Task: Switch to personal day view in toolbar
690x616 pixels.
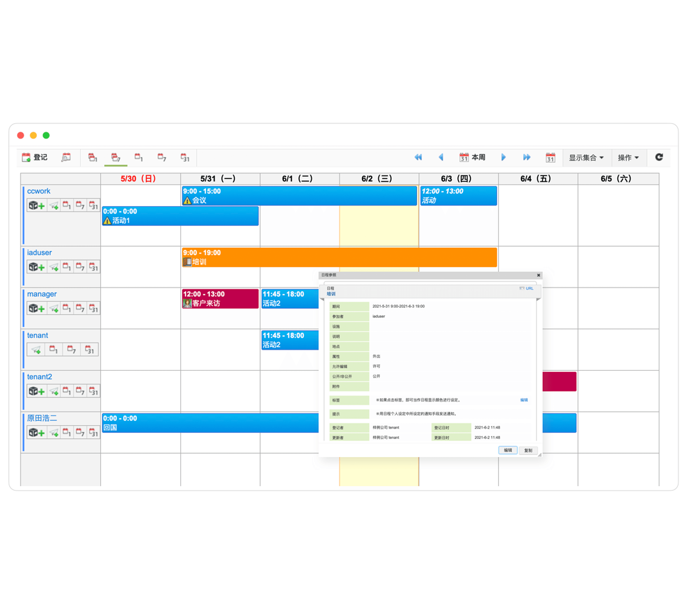Action: (x=139, y=157)
